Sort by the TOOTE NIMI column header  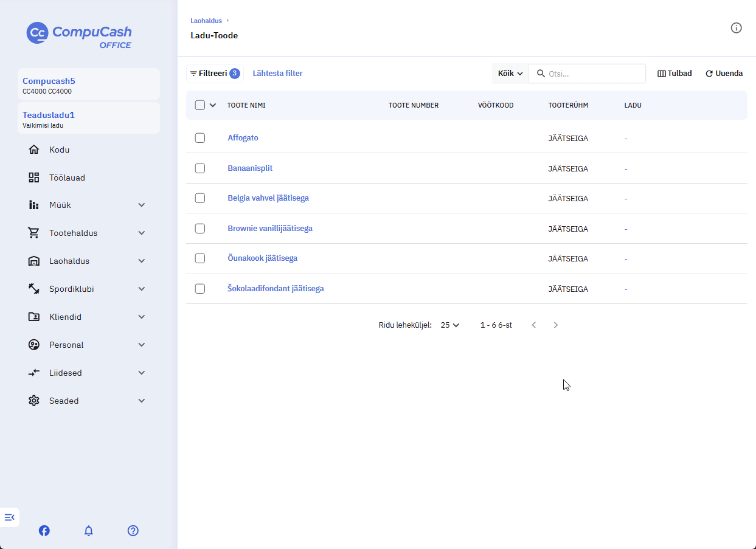[246, 105]
